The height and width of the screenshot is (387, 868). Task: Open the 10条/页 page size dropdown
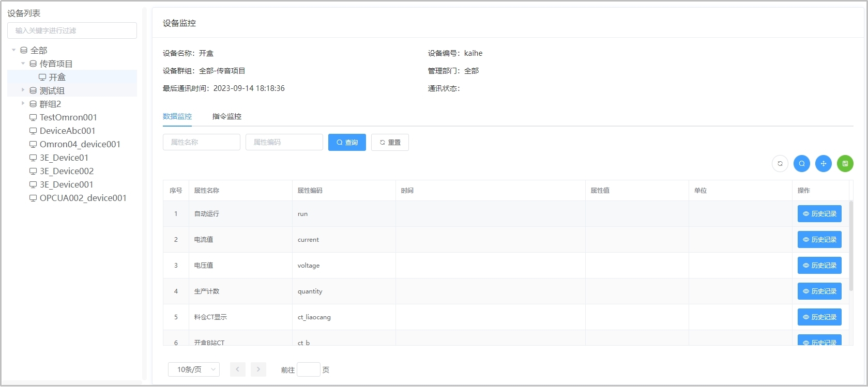tap(193, 369)
